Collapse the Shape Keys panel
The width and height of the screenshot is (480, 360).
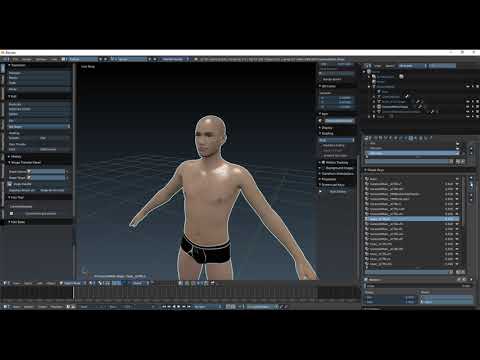pos(376,170)
